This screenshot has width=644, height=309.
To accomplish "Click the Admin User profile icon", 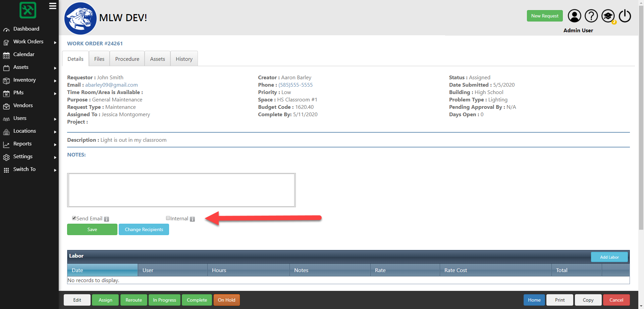I will (574, 15).
